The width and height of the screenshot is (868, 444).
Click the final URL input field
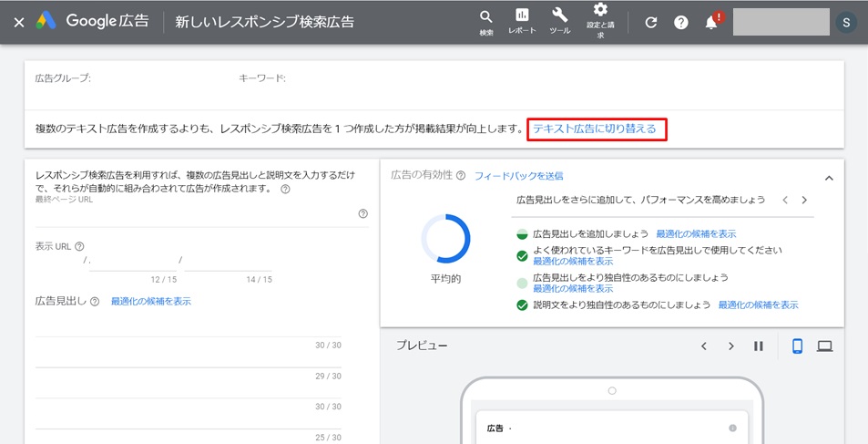(196, 216)
